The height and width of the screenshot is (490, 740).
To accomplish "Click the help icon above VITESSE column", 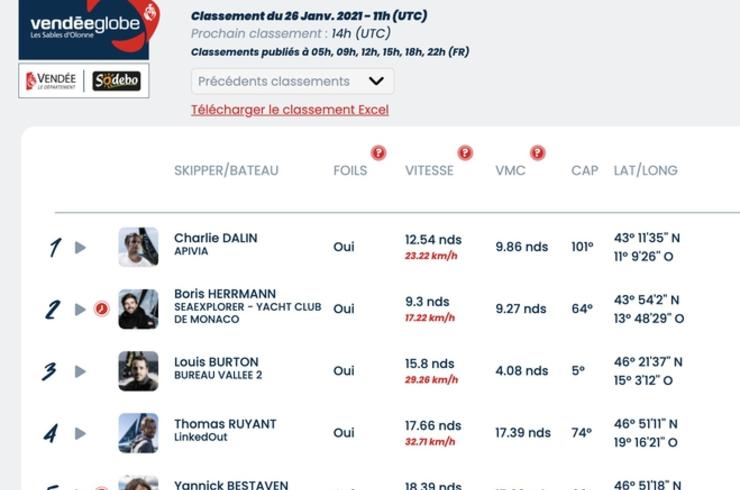I will click(x=465, y=153).
